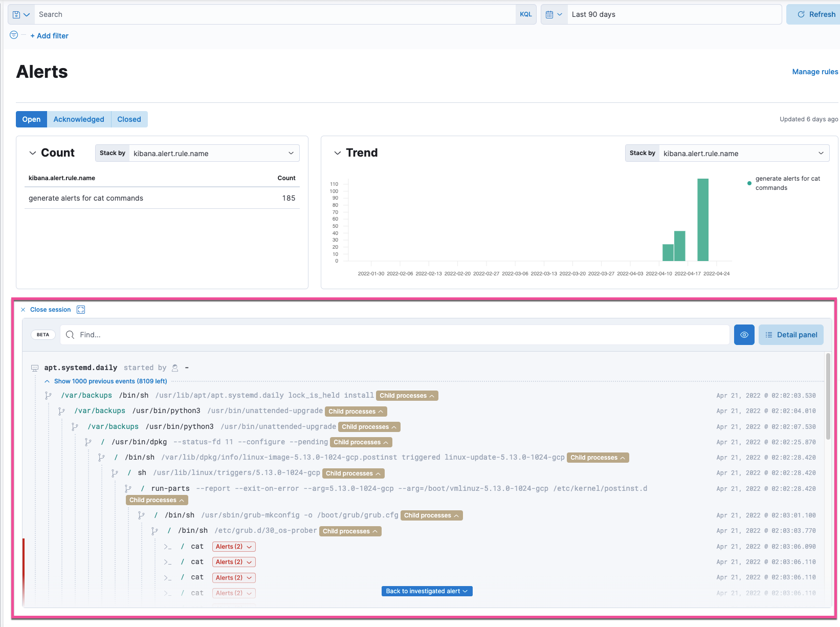Switch to the Closed alerts tab
The height and width of the screenshot is (627, 840).
coord(129,119)
